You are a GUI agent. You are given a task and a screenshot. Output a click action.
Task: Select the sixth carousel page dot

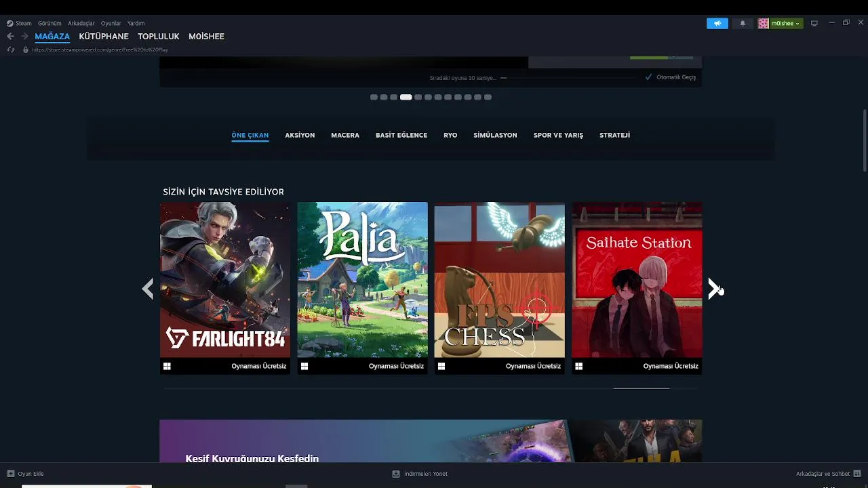click(x=428, y=97)
